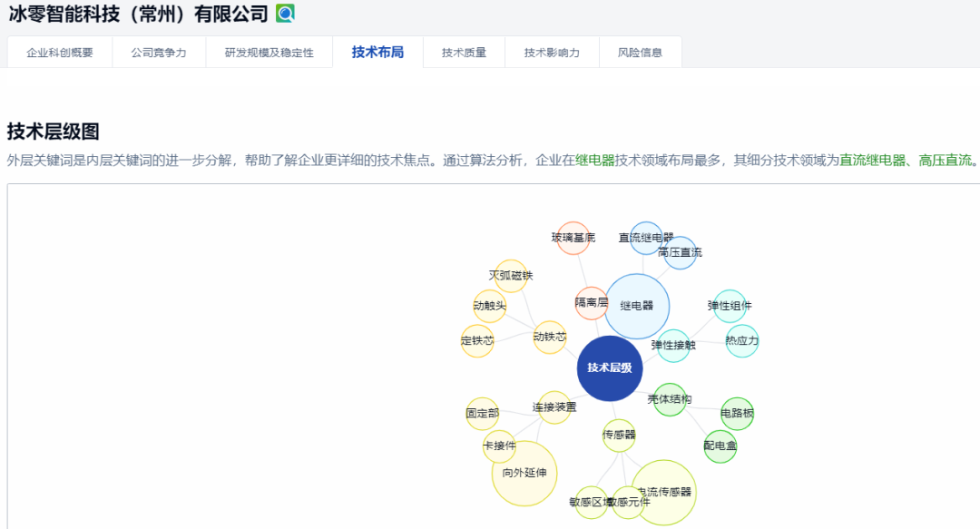Click the central 技术层级 node in the graph
Screen dimensions: 980x529
(610, 368)
